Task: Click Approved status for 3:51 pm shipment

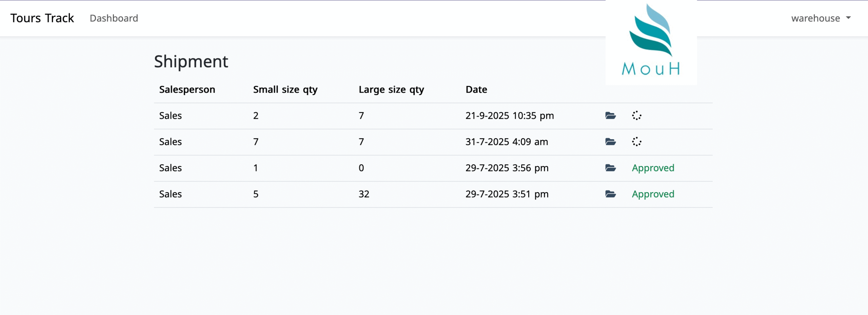Action: [x=653, y=194]
